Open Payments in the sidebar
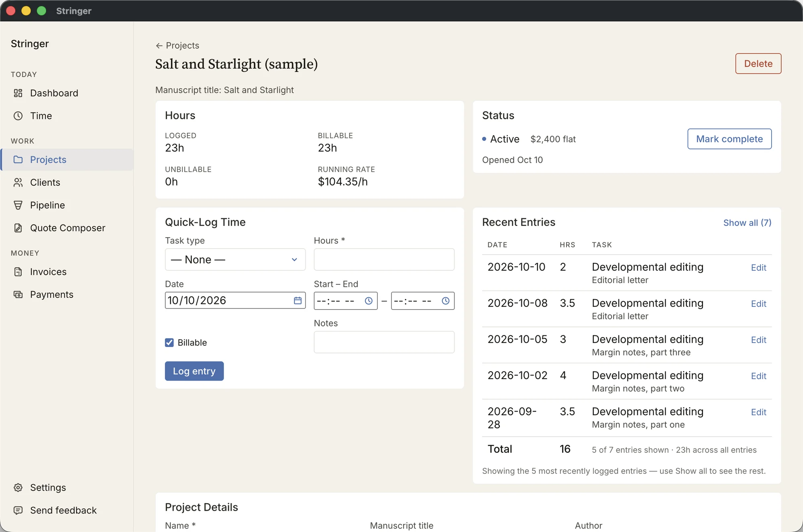Viewport: 803px width, 532px height. [67, 295]
